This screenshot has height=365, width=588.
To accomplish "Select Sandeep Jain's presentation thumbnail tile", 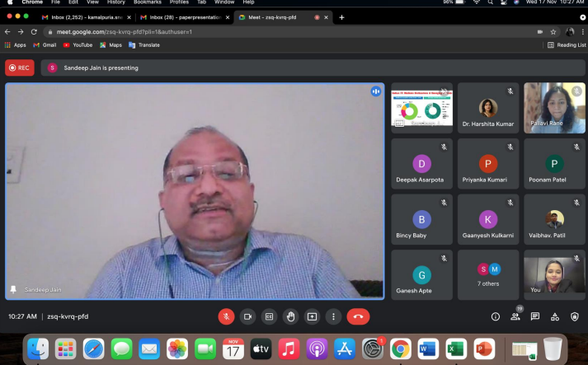I will (x=422, y=108).
